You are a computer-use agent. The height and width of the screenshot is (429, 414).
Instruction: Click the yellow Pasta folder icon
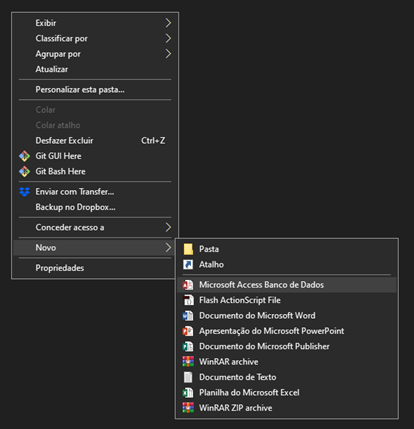coord(188,249)
